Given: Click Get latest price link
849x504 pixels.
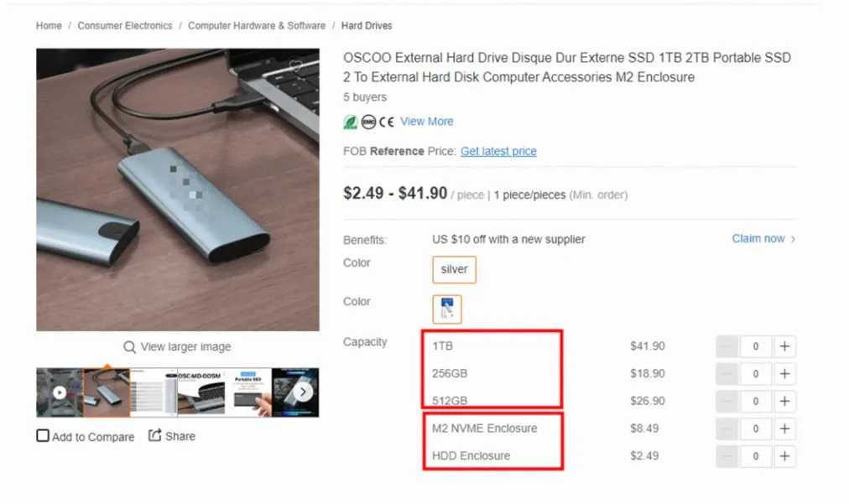Looking at the screenshot, I should [498, 152].
